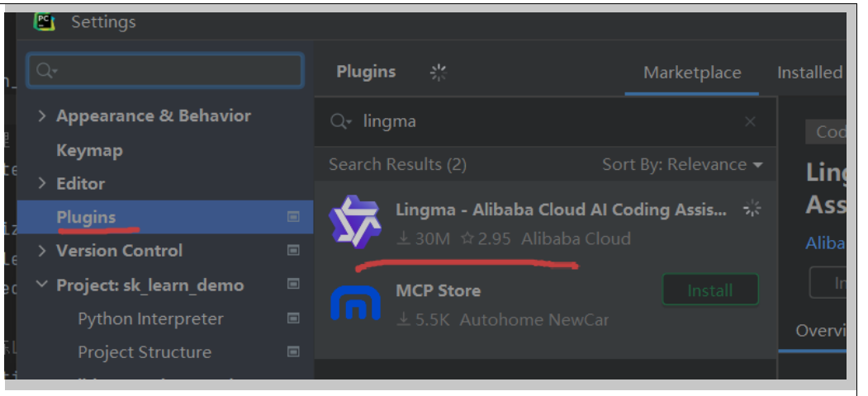
Task: Click loading spinner next to Plugins heading
Action: [439, 73]
